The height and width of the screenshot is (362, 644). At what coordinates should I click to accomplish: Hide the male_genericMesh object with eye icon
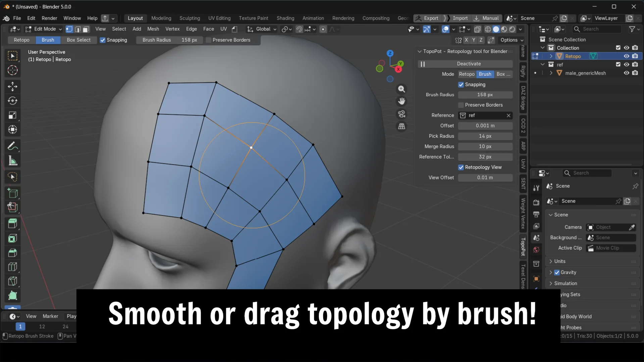coord(626,73)
